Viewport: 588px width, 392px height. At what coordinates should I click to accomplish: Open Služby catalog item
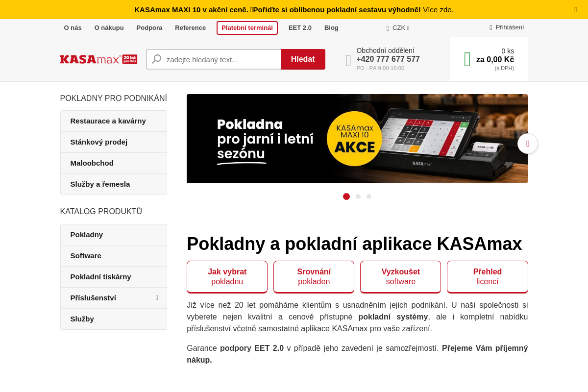pyautogui.click(x=114, y=319)
